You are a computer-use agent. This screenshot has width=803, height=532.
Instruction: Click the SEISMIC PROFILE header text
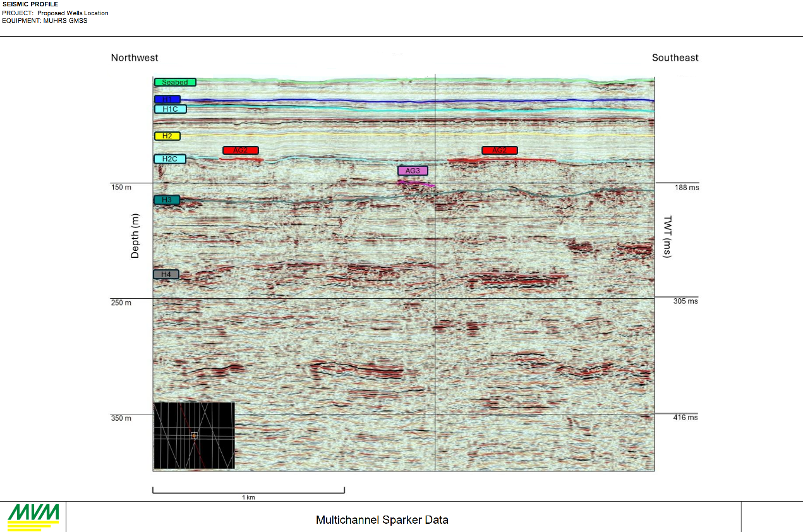click(30, 4)
